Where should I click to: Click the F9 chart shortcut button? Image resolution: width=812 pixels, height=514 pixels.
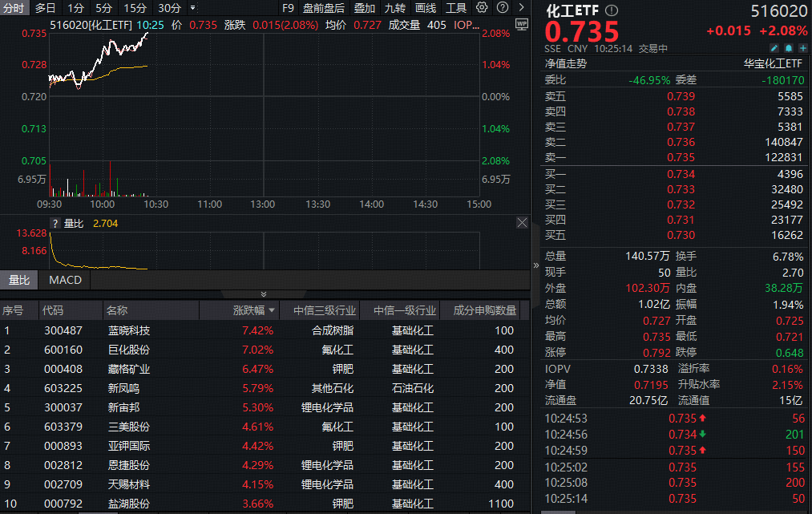click(x=289, y=8)
